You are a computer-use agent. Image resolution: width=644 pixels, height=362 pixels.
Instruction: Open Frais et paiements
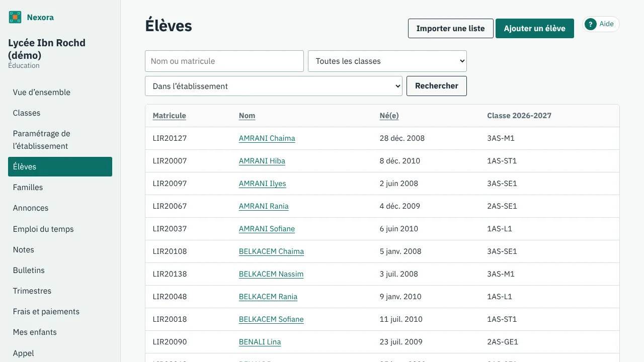click(x=60, y=311)
